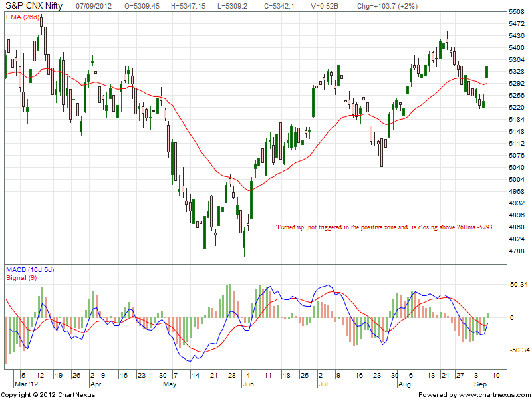Click the date tick labeled 28 in May

click(231, 375)
